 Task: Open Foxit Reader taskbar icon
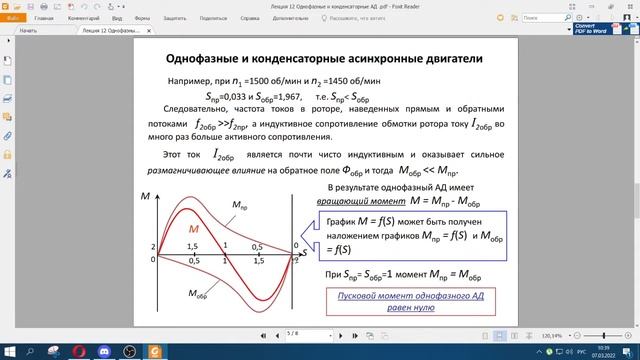[x=155, y=351]
